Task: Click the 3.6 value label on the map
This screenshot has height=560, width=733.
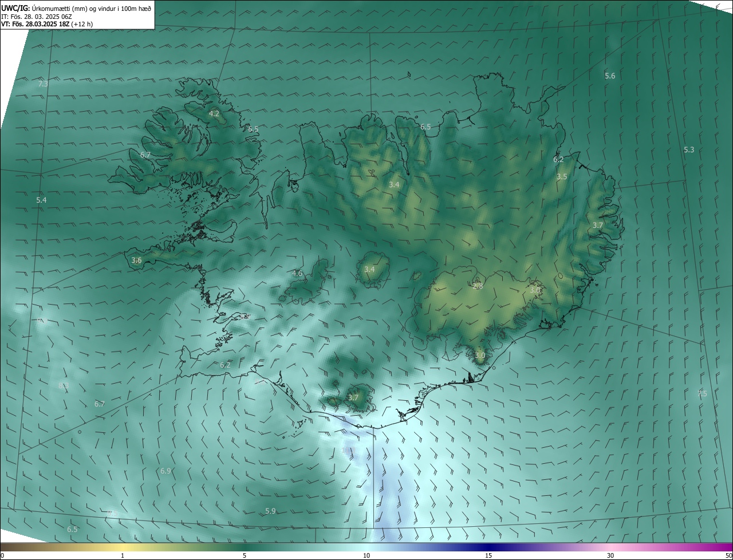Action: click(136, 260)
